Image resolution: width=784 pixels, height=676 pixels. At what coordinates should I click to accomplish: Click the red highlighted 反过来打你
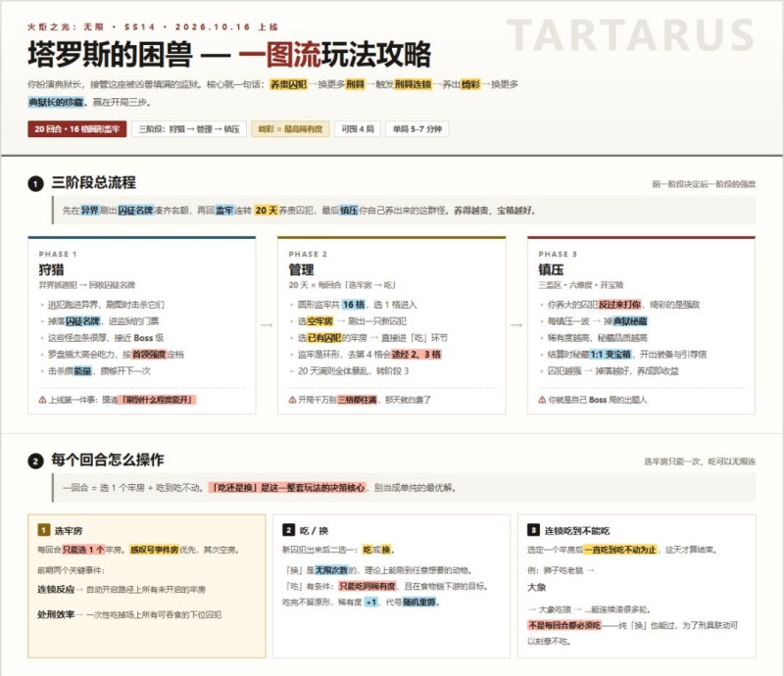click(x=619, y=305)
